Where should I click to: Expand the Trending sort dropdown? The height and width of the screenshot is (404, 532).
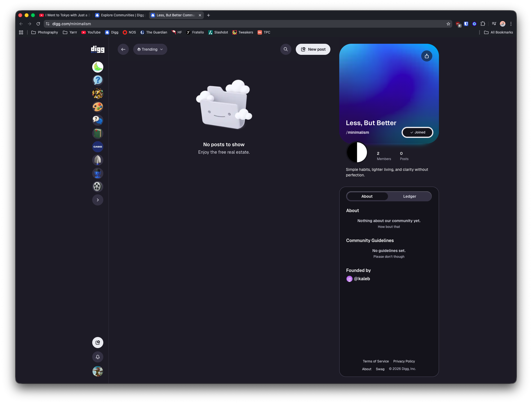(x=150, y=49)
